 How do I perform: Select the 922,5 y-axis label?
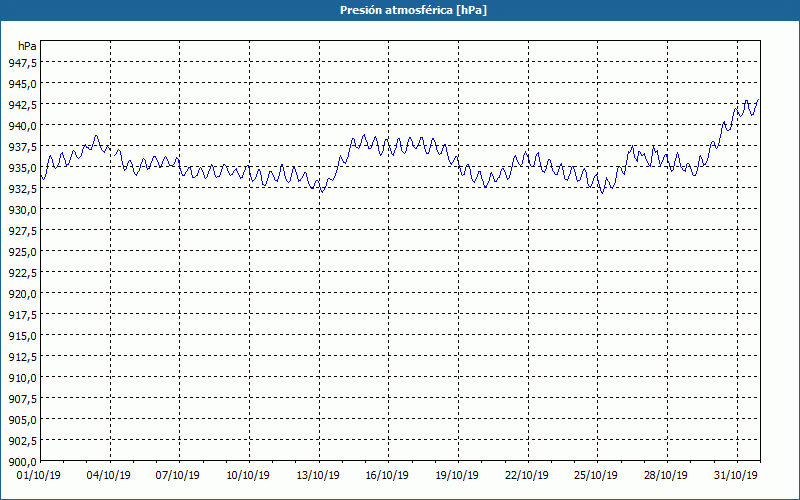(22, 272)
